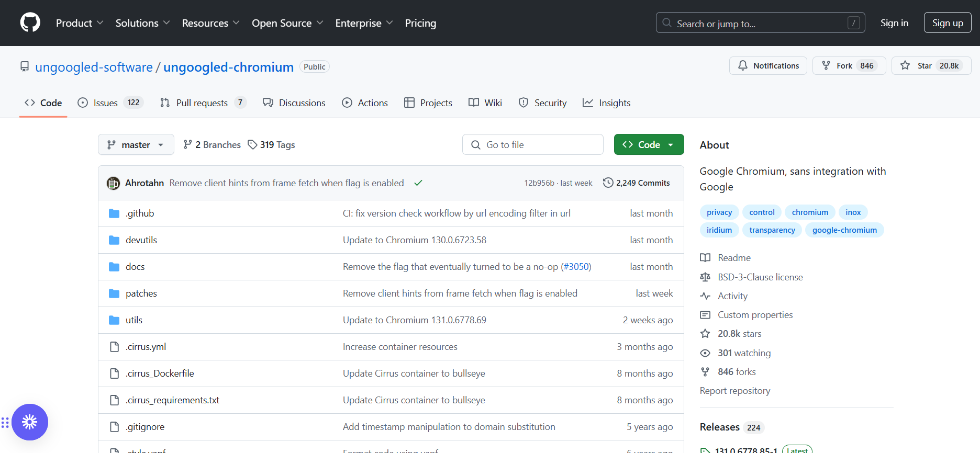Click the green commit status checkmark

pyautogui.click(x=418, y=183)
